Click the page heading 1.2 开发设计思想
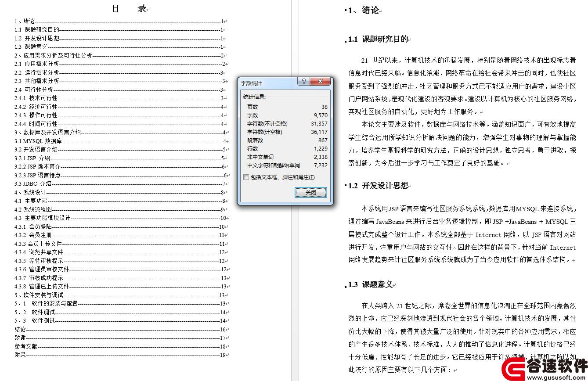 tap(378, 186)
